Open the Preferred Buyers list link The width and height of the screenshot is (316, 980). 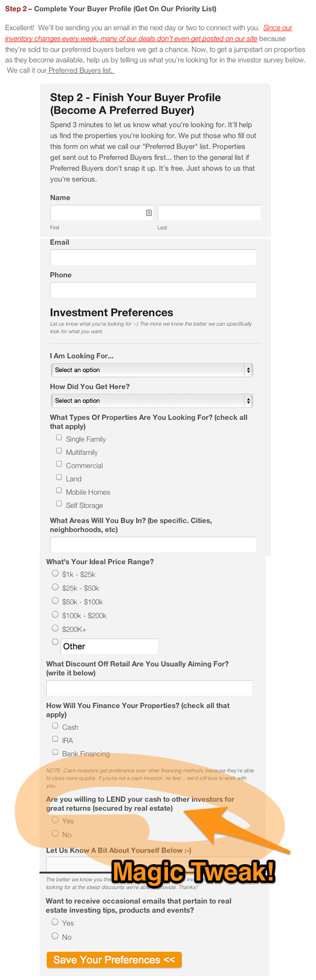tap(81, 71)
